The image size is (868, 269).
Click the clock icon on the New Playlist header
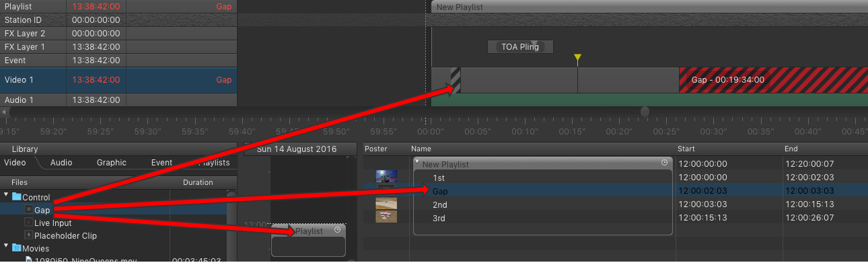[x=664, y=163]
